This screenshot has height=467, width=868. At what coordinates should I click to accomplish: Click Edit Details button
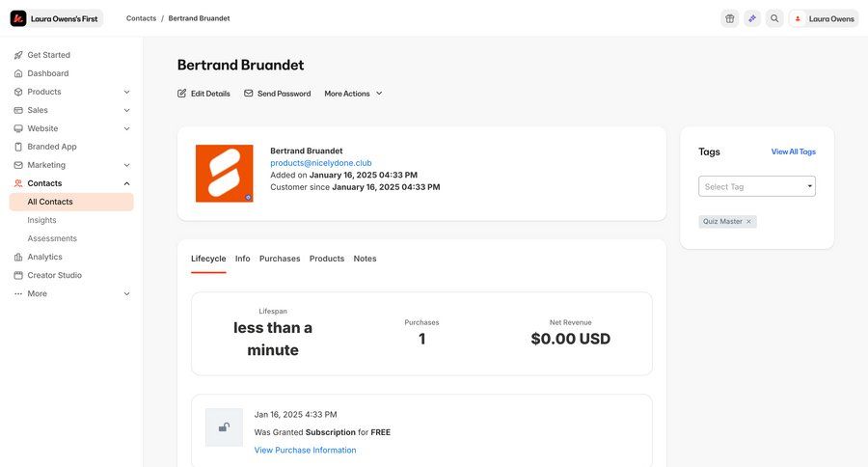click(203, 94)
